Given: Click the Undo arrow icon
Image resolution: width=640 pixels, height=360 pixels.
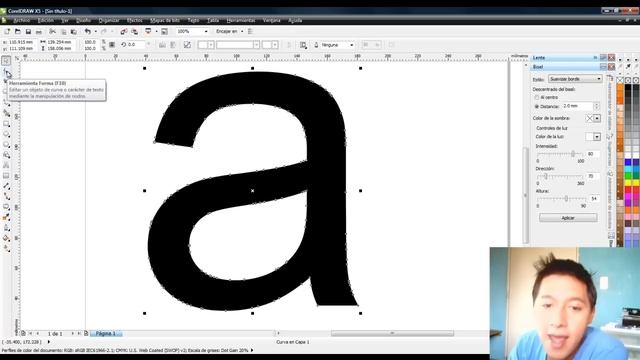Looking at the screenshot, I should [x=87, y=31].
